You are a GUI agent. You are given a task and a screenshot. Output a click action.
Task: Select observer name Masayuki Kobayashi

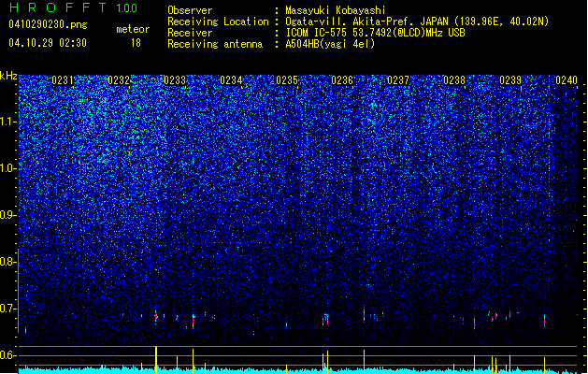(x=336, y=10)
